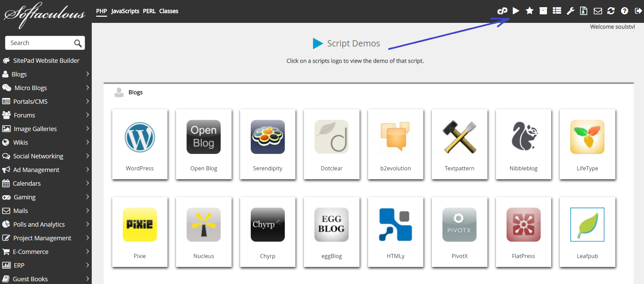Open the b2evolution demo logo

(396, 137)
